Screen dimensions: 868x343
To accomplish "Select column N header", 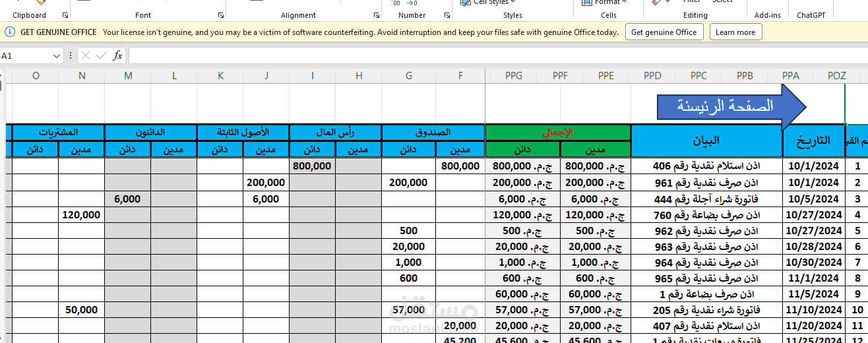I will 82,76.
